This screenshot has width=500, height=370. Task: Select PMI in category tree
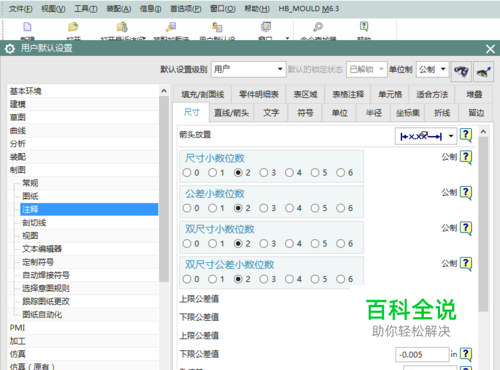click(x=83, y=328)
